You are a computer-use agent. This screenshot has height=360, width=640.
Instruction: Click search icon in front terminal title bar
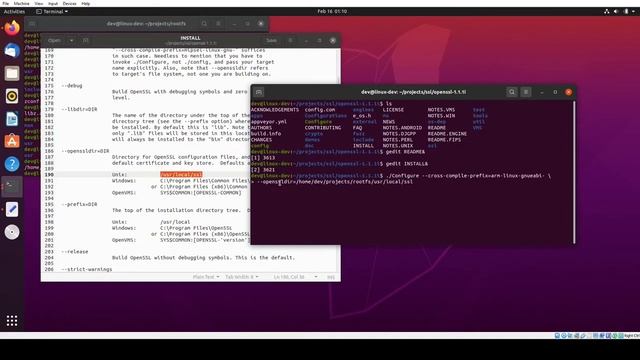[x=512, y=92]
